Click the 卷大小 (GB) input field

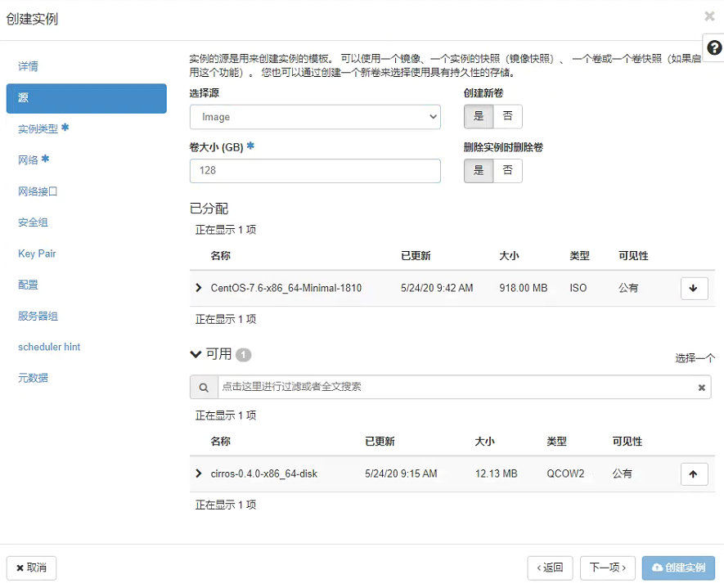point(315,171)
